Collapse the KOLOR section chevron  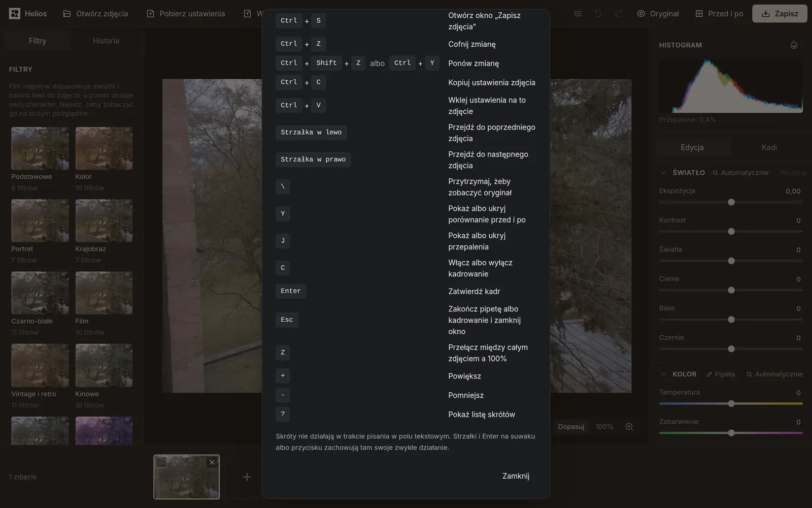click(x=663, y=374)
